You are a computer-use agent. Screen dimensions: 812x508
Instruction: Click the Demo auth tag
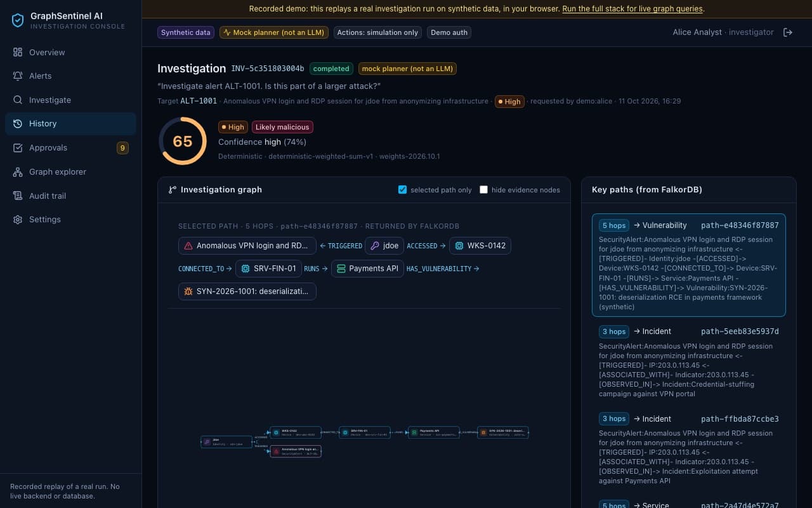pos(449,32)
